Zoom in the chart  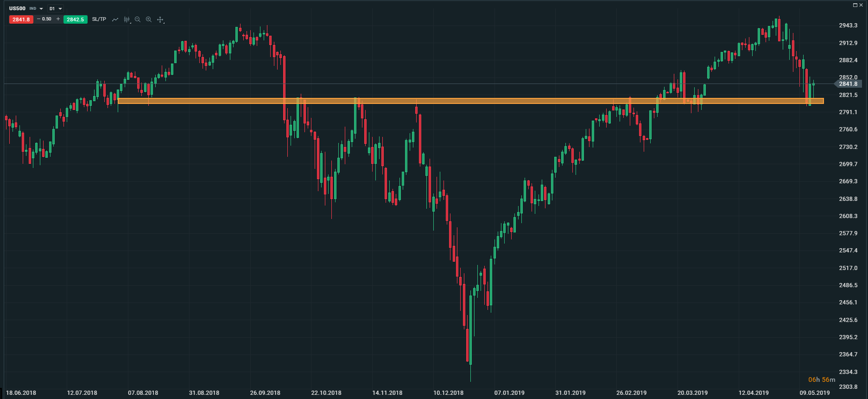pos(149,19)
